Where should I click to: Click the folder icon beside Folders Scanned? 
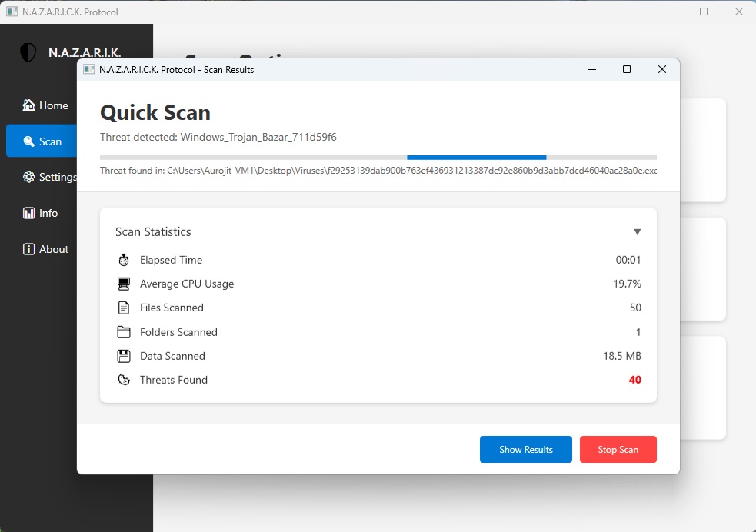124,332
